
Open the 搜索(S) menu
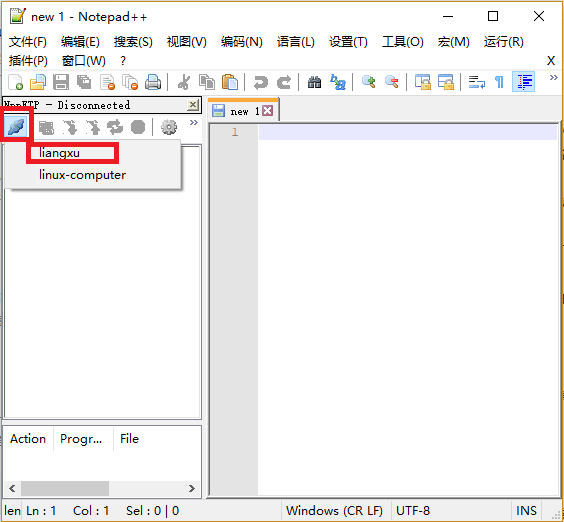pyautogui.click(x=133, y=42)
